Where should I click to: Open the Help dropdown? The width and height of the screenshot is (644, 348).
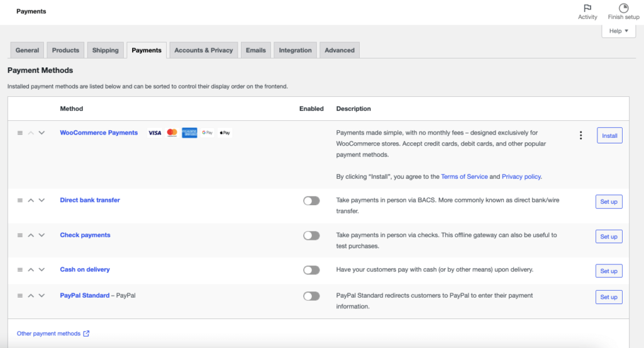point(619,31)
